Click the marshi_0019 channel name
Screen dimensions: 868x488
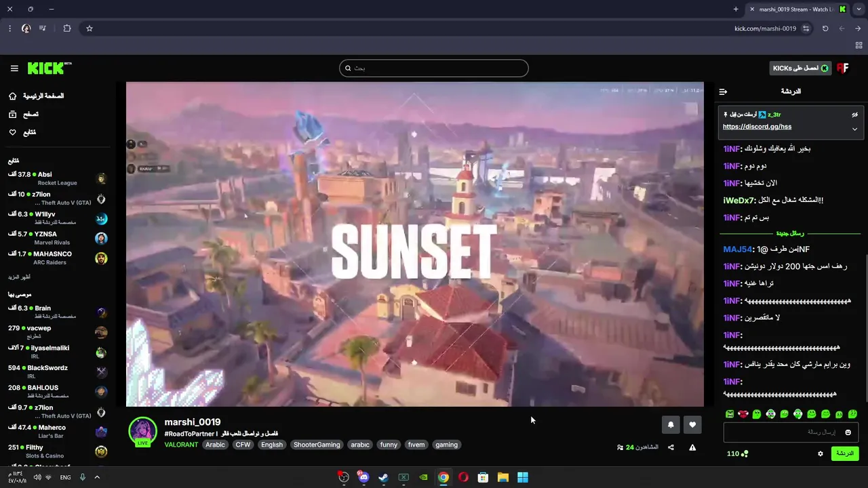pyautogui.click(x=193, y=422)
